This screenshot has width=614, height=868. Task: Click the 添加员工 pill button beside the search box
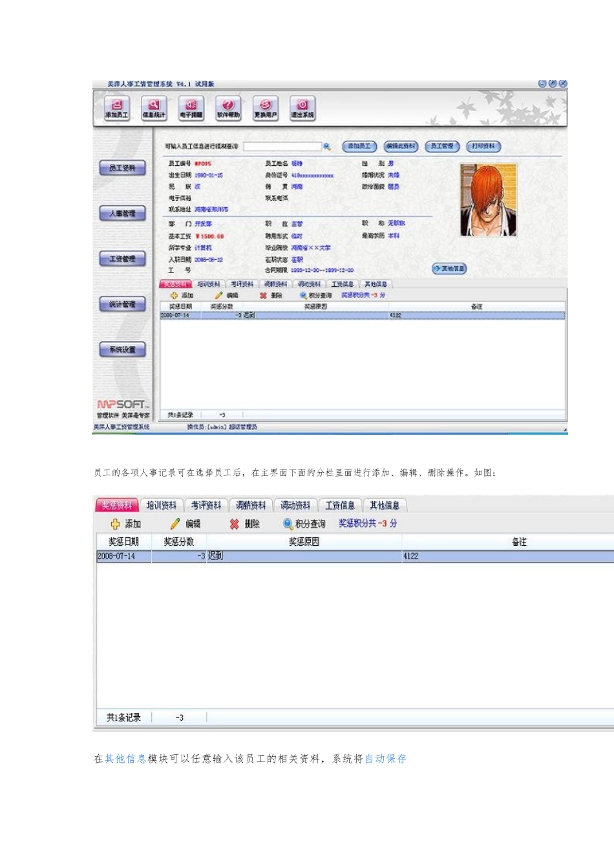tap(359, 147)
